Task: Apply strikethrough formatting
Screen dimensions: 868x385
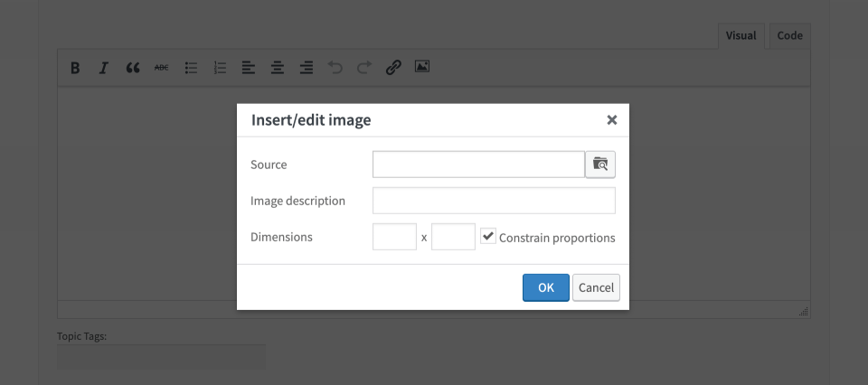Action: click(162, 68)
